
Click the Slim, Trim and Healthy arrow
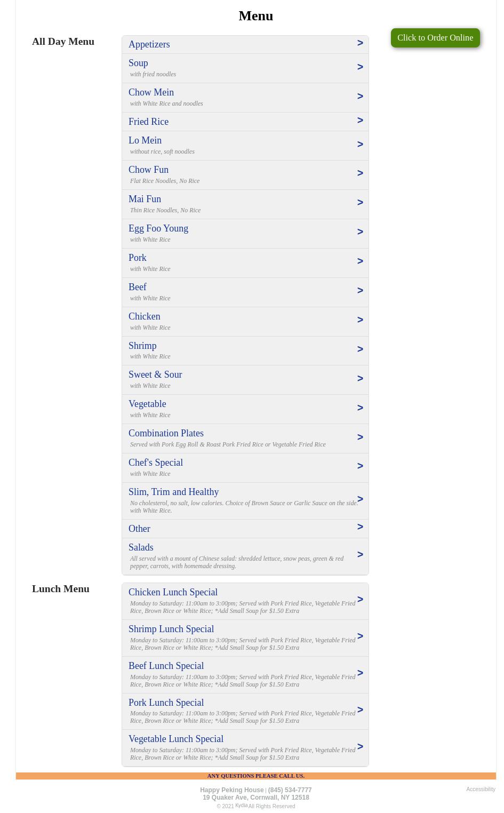[360, 499]
